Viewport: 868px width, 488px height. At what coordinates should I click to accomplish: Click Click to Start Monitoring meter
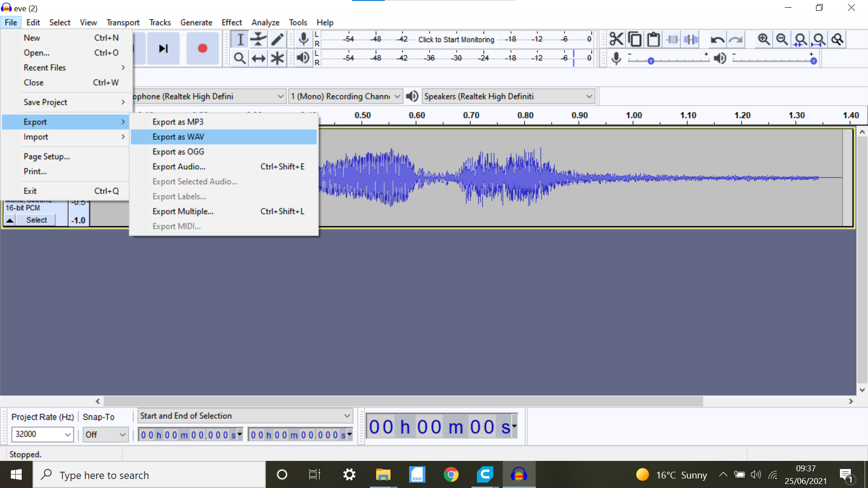click(x=456, y=39)
